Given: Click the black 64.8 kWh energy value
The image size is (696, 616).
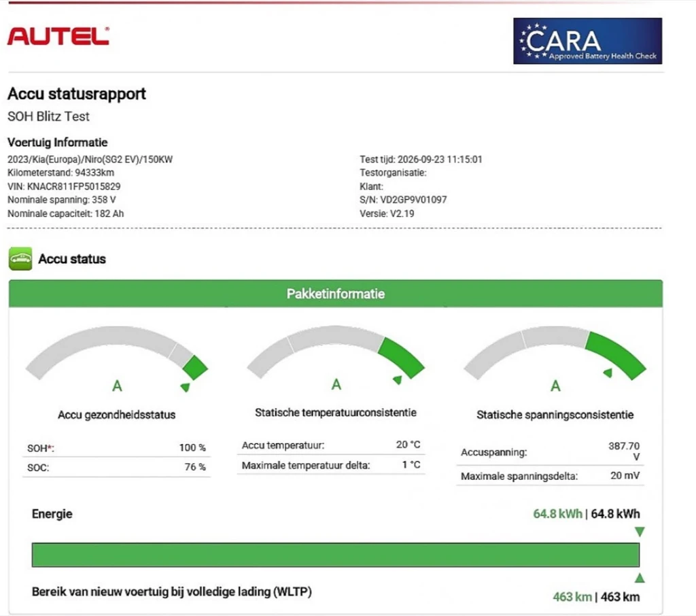Looking at the screenshot, I should [616, 514].
